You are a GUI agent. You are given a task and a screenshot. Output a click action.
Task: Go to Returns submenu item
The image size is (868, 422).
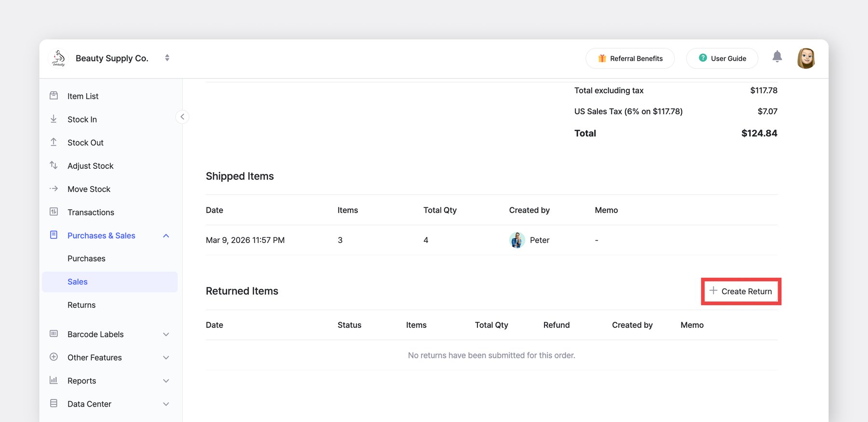click(x=81, y=305)
